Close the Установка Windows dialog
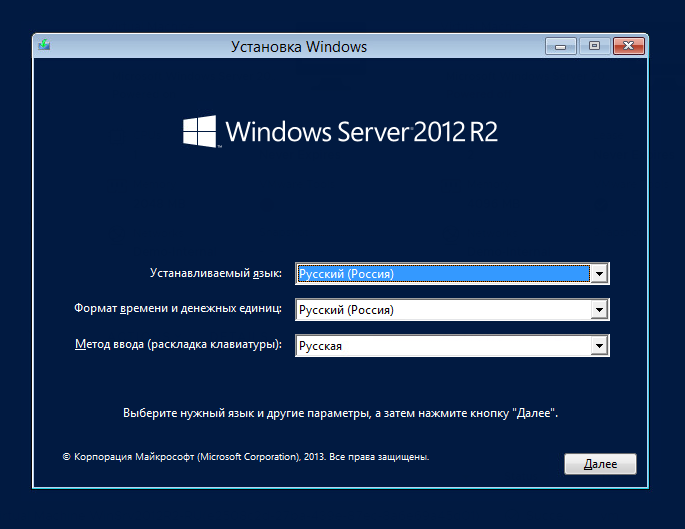 click(629, 46)
